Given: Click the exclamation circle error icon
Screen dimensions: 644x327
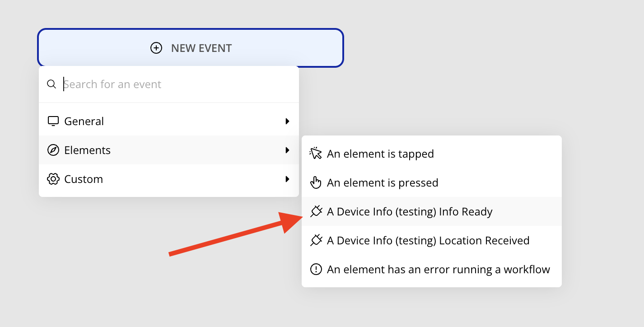Looking at the screenshot, I should point(316,269).
